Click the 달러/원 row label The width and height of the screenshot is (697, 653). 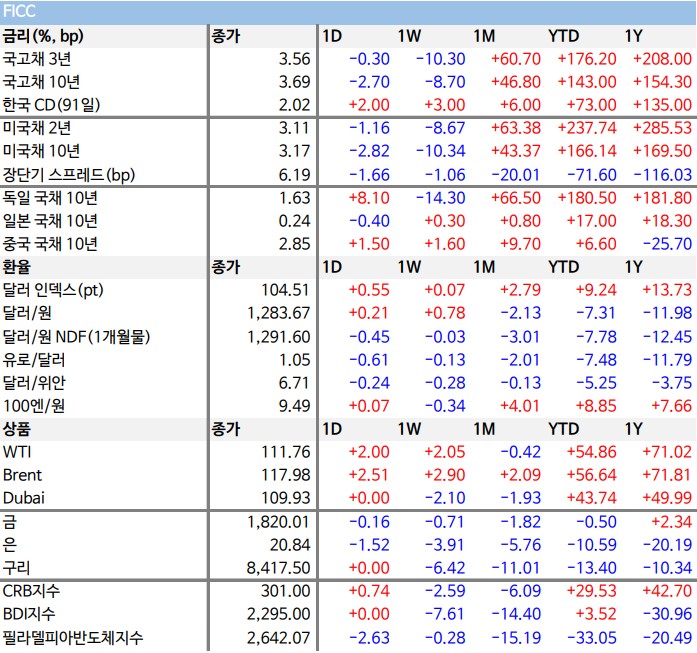point(27,313)
